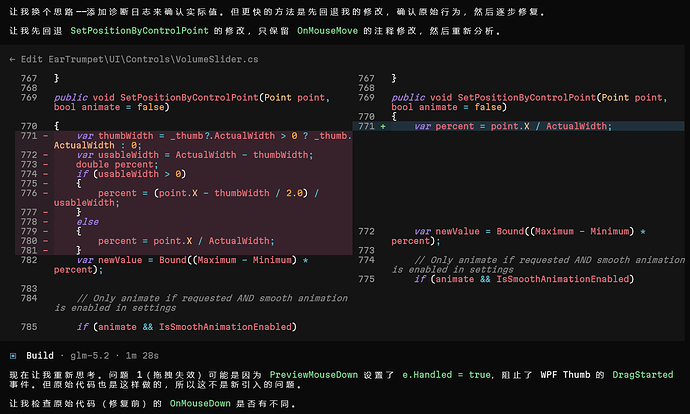Viewport: 690px width, 414px height.
Task: Click the green DragStarted code text
Action: coord(642,375)
